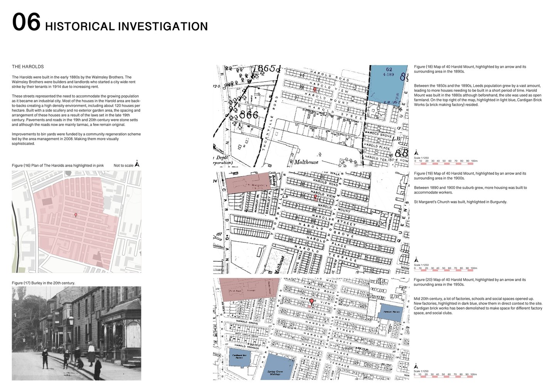Click the 'Malthouse' label on the 1890s map
The height and width of the screenshot is (392, 555).
coord(307,162)
